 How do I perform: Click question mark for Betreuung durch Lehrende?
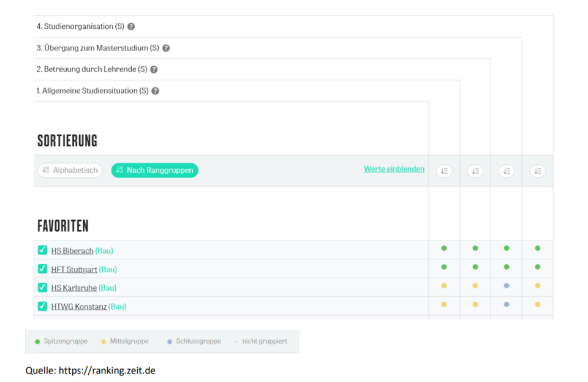coord(154,70)
